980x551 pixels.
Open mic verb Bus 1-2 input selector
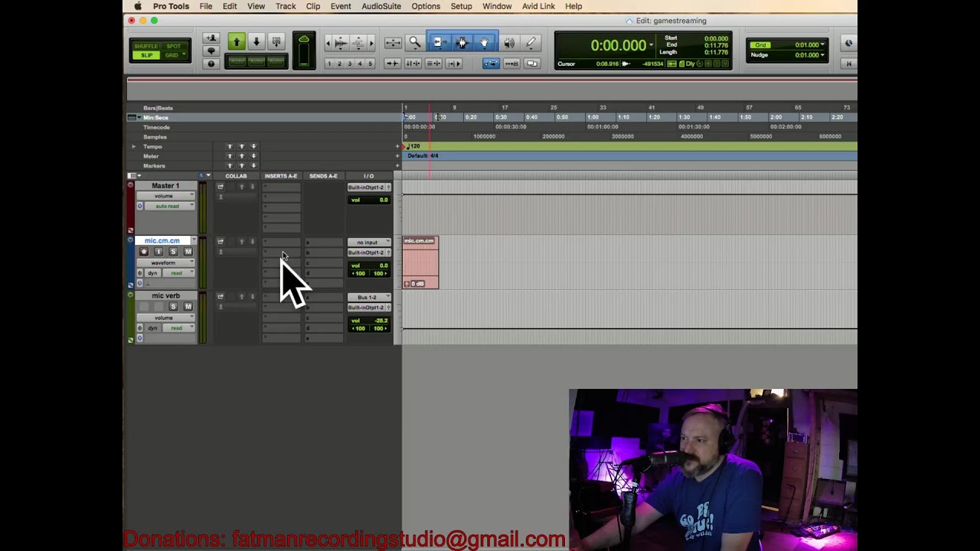(x=369, y=297)
